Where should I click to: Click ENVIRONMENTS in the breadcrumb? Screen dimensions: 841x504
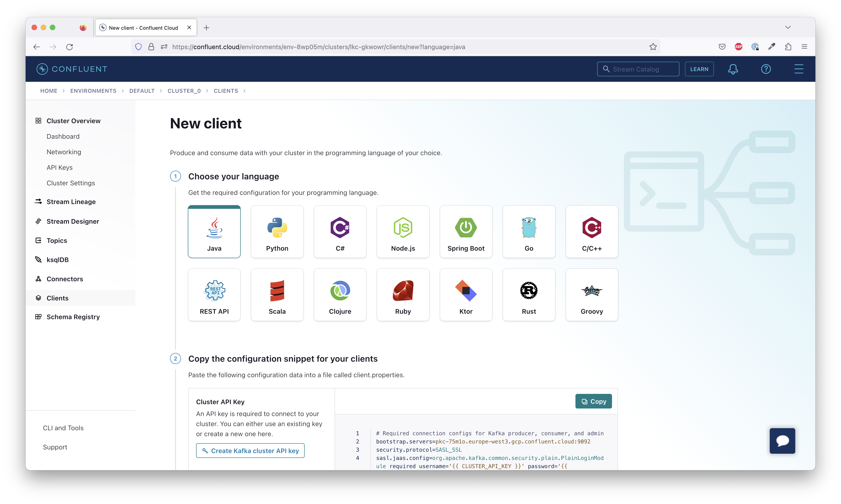93,91
